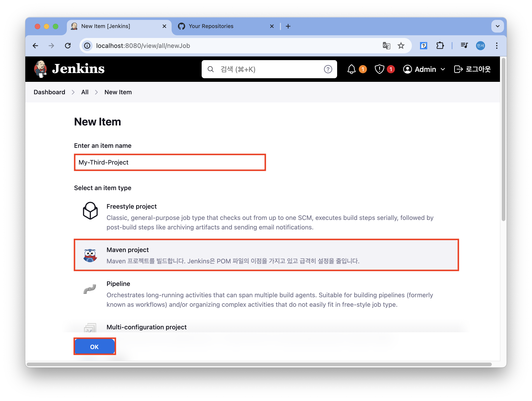
Task: Open the browser extensions puzzle icon
Action: (x=440, y=46)
